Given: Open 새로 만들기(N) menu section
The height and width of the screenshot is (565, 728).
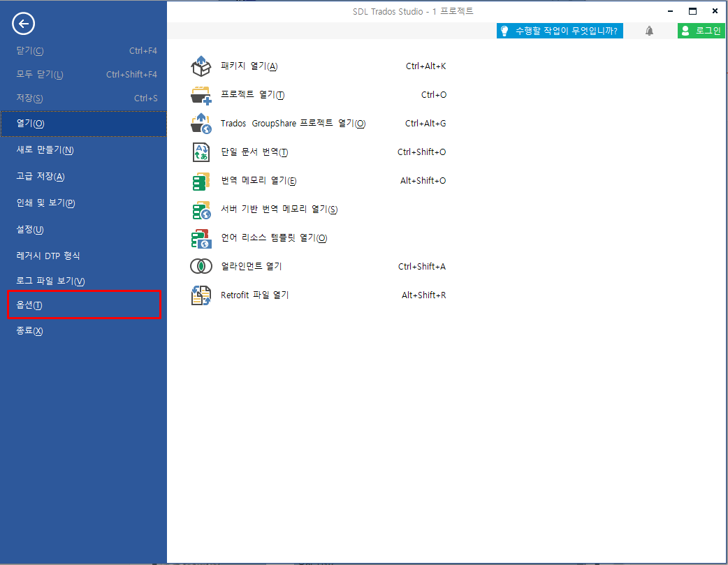Looking at the screenshot, I should pos(84,150).
